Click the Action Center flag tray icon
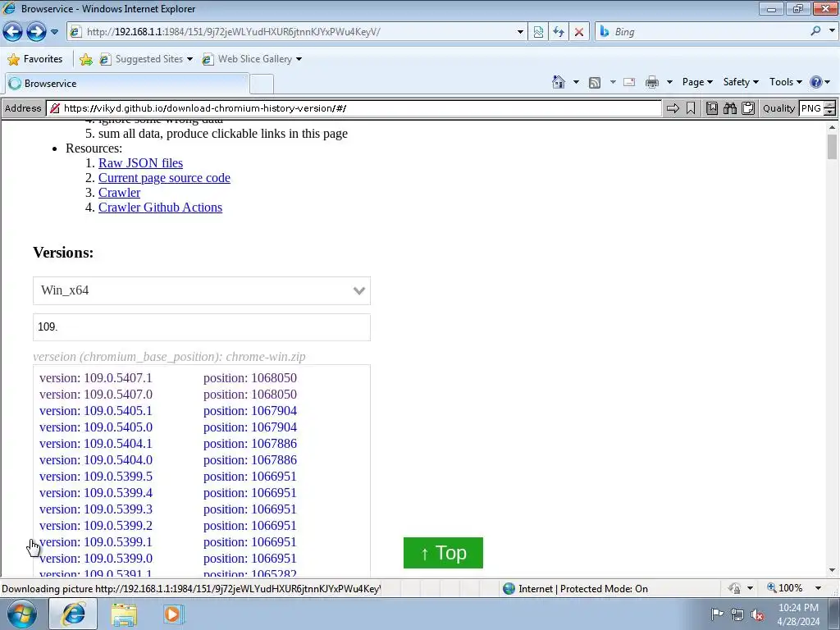 717,614
